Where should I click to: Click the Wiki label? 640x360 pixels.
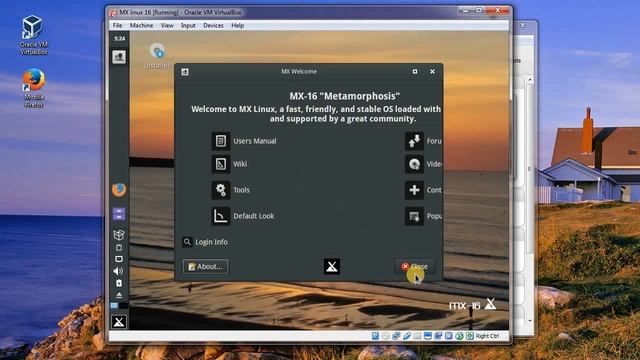[x=240, y=164]
